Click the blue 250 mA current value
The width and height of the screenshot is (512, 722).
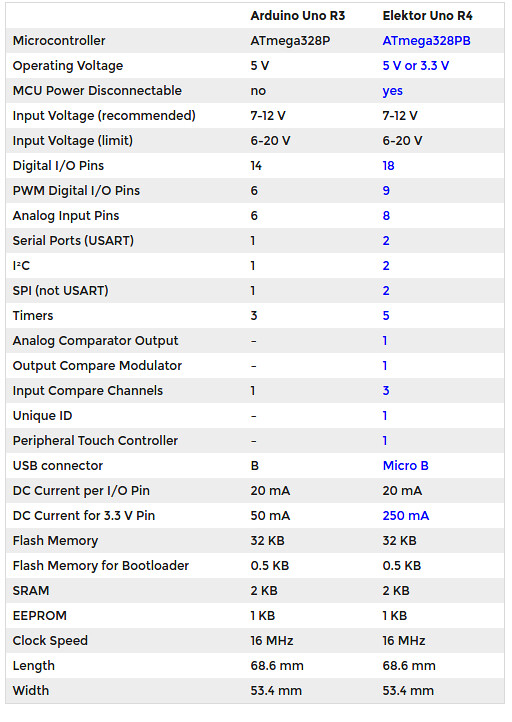pyautogui.click(x=406, y=516)
